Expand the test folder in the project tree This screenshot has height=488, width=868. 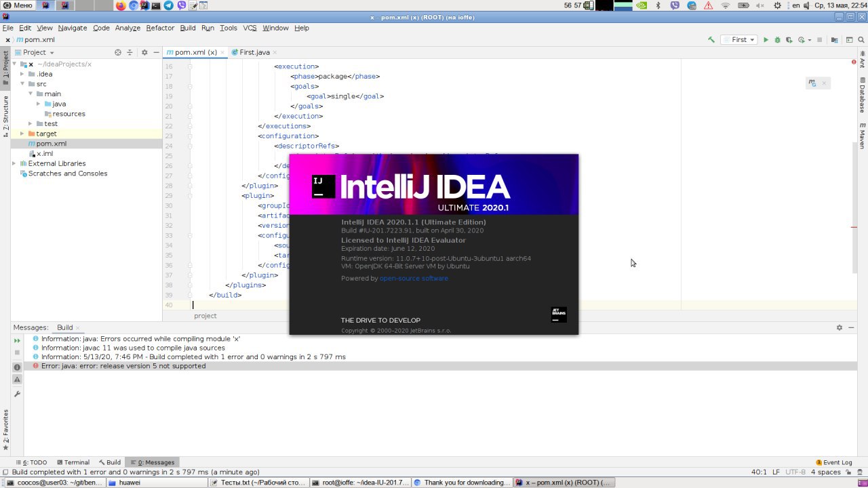[31, 123]
